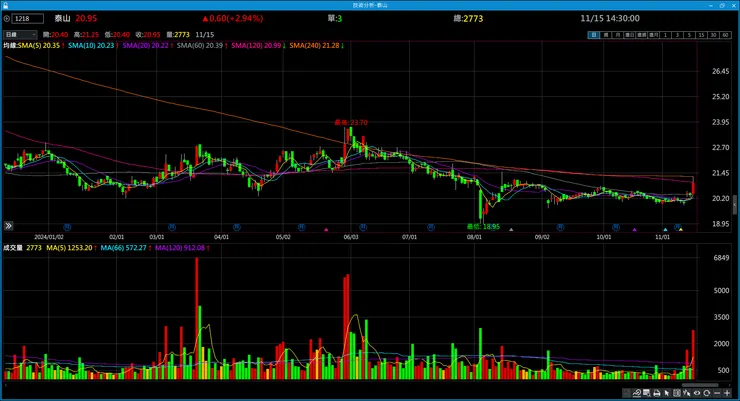Click the 11/15 14:30:00 timestamp
Image resolution: width=740 pixels, height=401 pixels.
(x=610, y=18)
